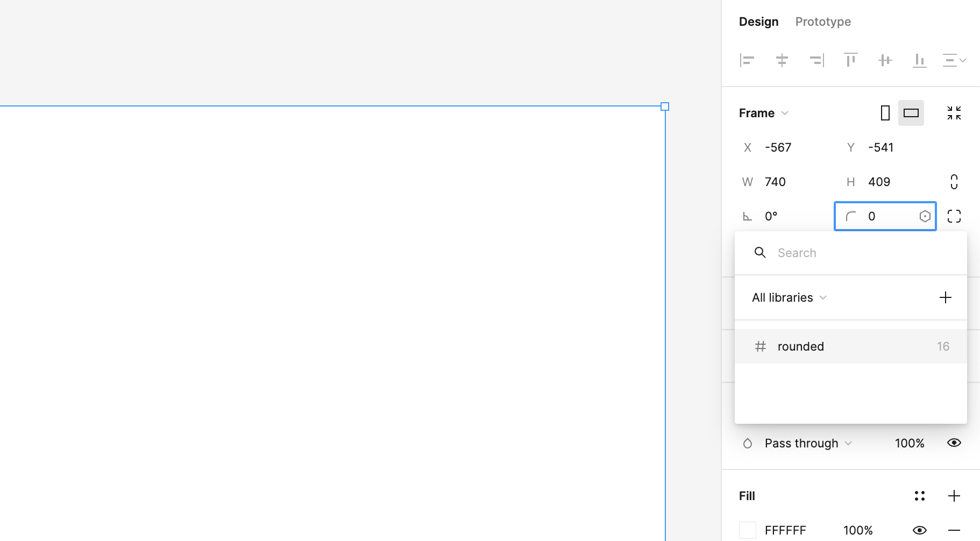Click the white fill color swatch
980x541 pixels.
(748, 530)
